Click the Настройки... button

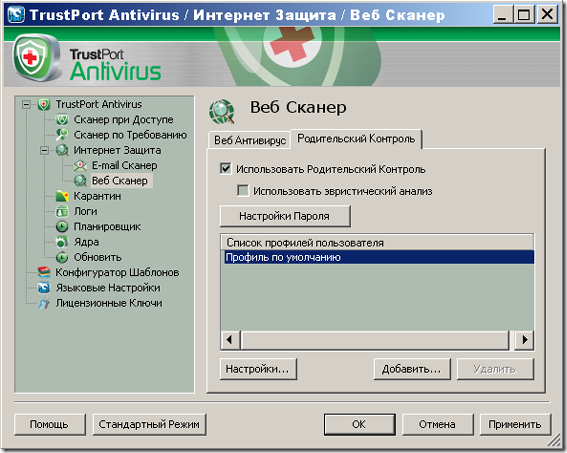coord(258,369)
